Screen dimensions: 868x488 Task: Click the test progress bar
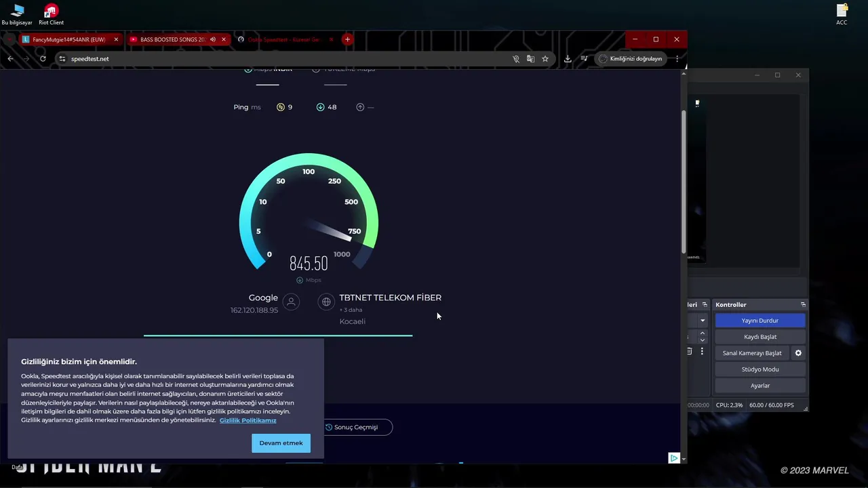278,335
